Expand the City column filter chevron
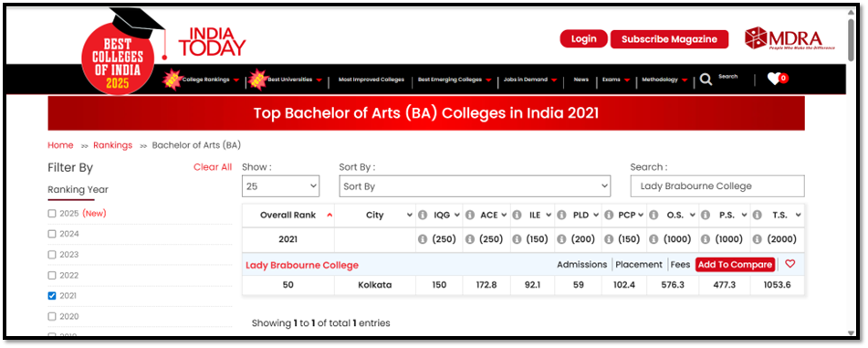The width and height of the screenshot is (868, 348). pyautogui.click(x=410, y=215)
